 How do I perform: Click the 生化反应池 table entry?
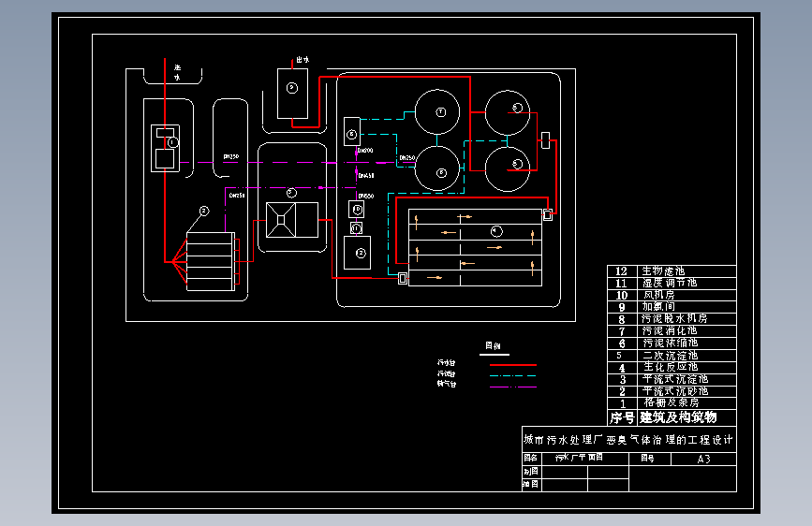[x=670, y=367]
